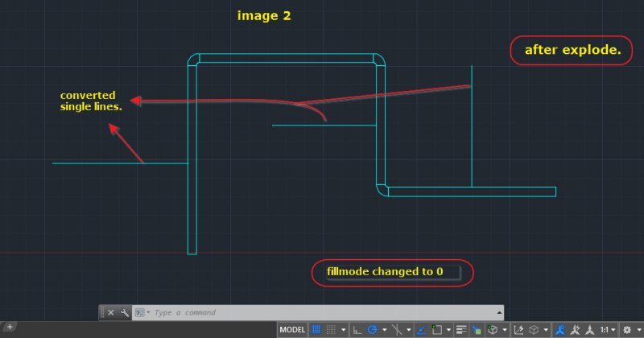Viewport: 644px width, 338px height.
Task: Expand command history with up arrow
Action: coord(499,312)
